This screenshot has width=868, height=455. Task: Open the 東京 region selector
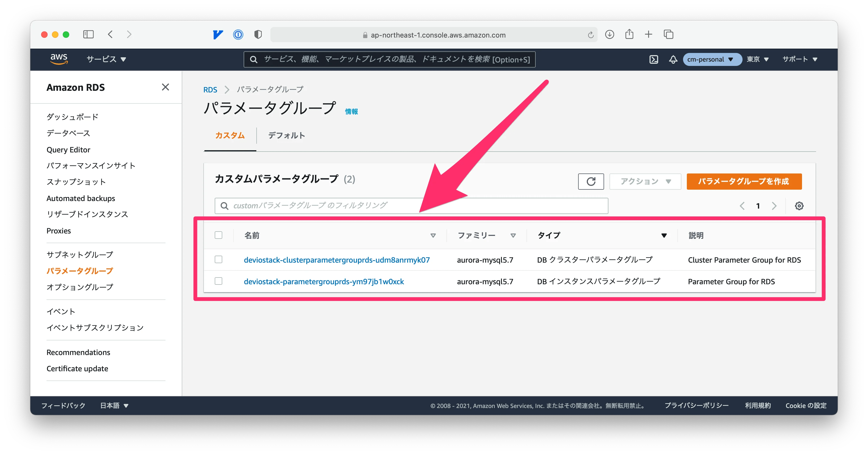pos(757,59)
